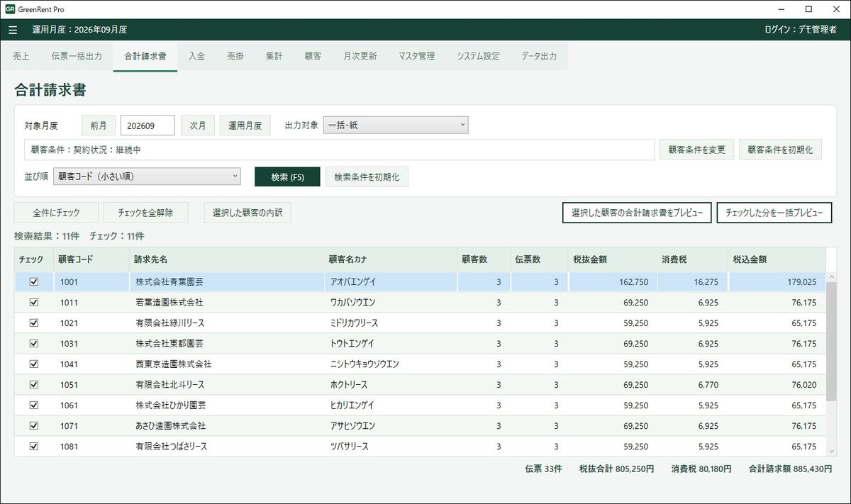The height and width of the screenshot is (504, 851).
Task: Open the 売掛 tab
Action: [x=235, y=56]
